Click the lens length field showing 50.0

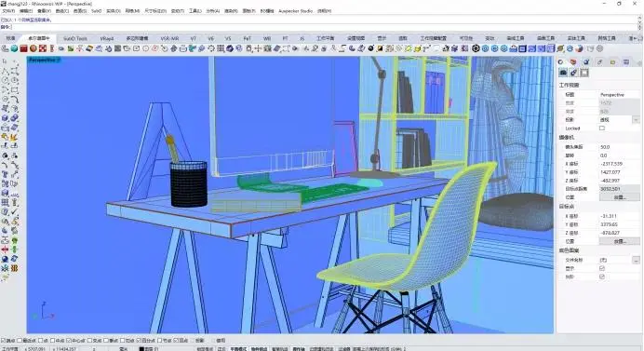(x=620, y=147)
